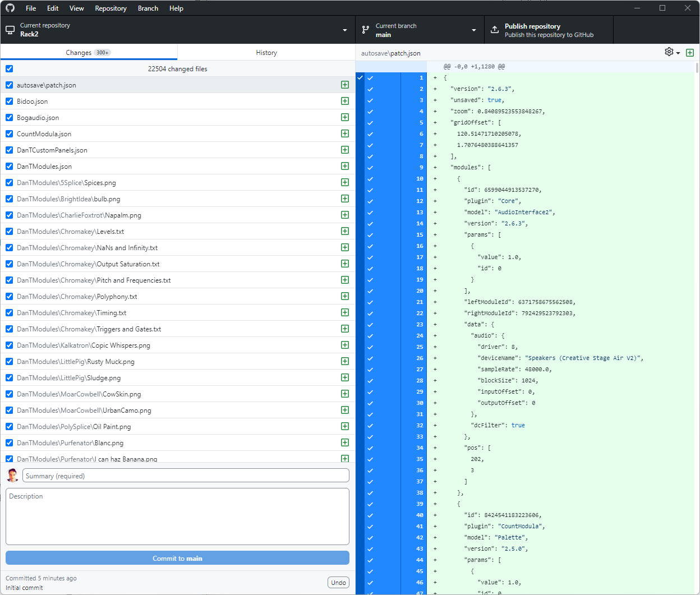The width and height of the screenshot is (700, 595).
Task: Select Pitch and Frequencies.txt file row
Action: [x=177, y=280]
